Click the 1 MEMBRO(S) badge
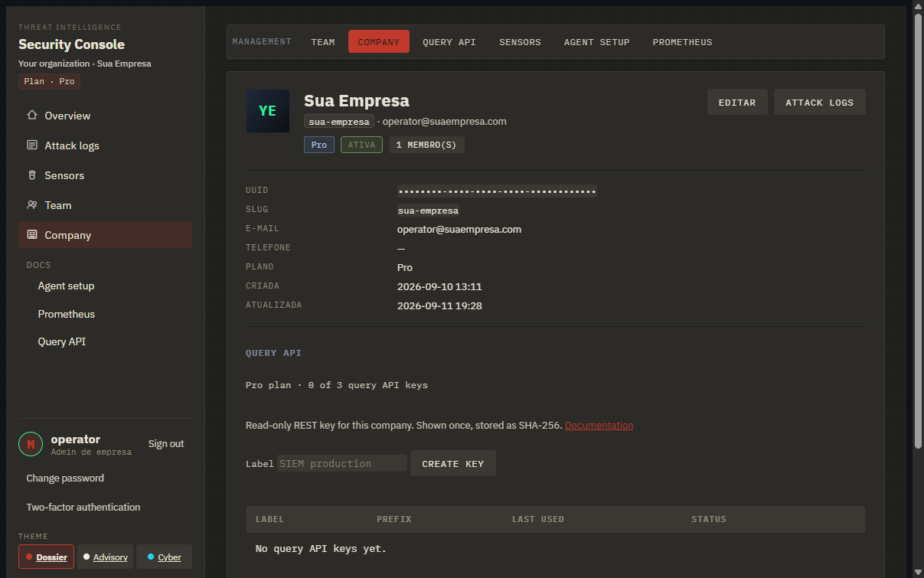The image size is (924, 578). 426,145
